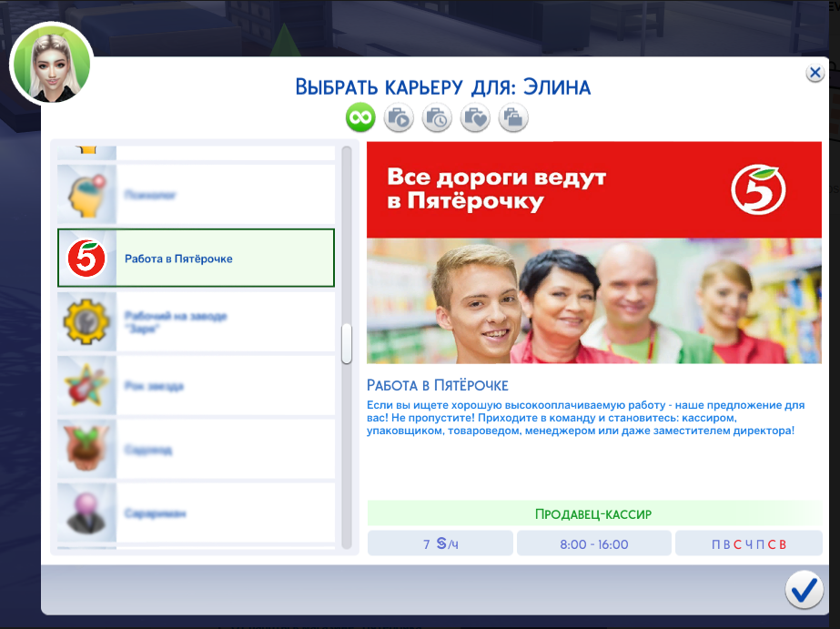Choose the career with the brain-head icon
Image resolution: width=840 pixels, height=629 pixels.
[x=196, y=195]
